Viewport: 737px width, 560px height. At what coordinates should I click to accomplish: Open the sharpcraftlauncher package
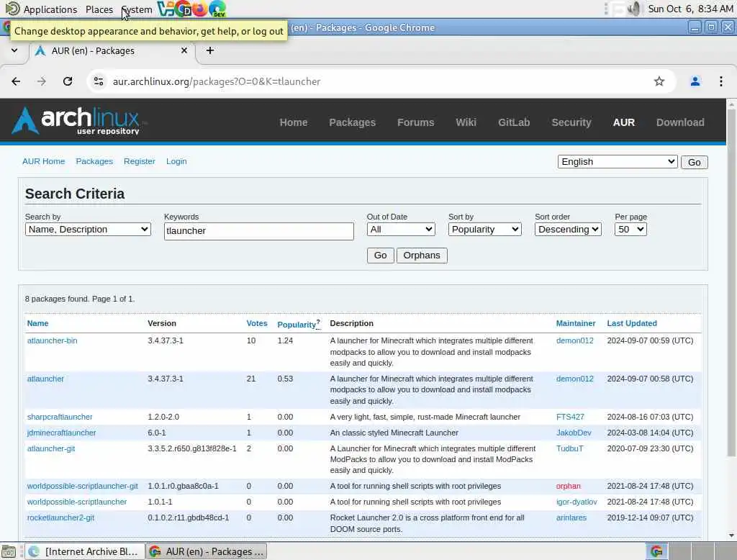(x=60, y=417)
